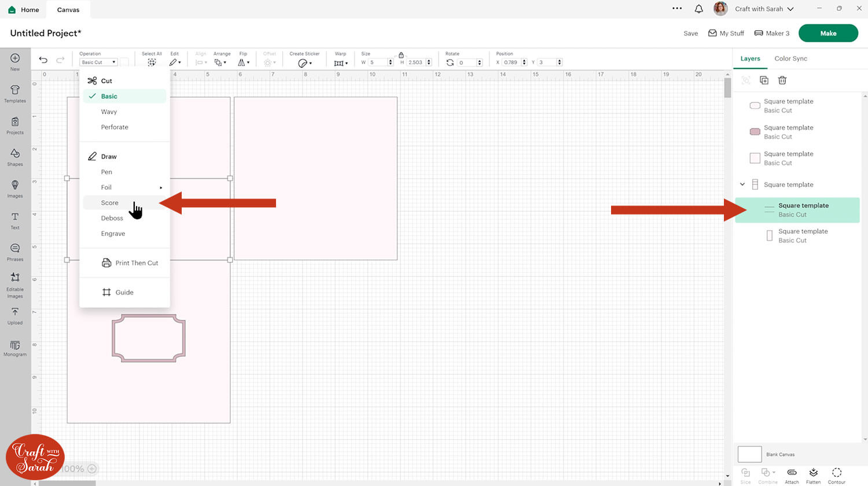The image size is (868, 486).
Task: Duplicate the selected layer
Action: tap(764, 80)
